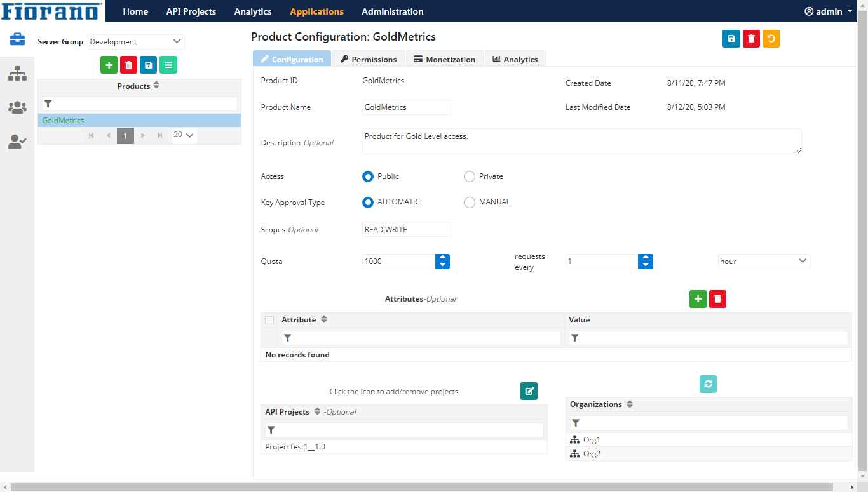Viewport: 868px width, 492px height.
Task: Add a new product with green plus
Action: click(109, 65)
